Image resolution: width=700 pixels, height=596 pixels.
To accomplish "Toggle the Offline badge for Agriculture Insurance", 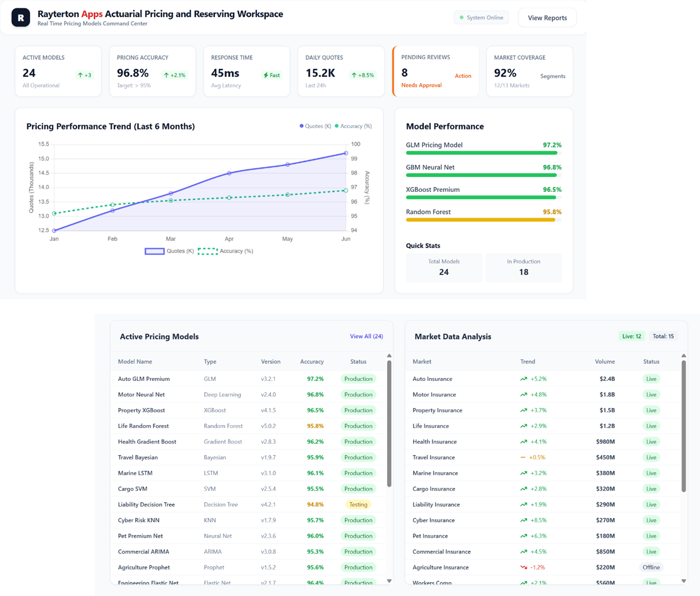I will click(x=651, y=567).
